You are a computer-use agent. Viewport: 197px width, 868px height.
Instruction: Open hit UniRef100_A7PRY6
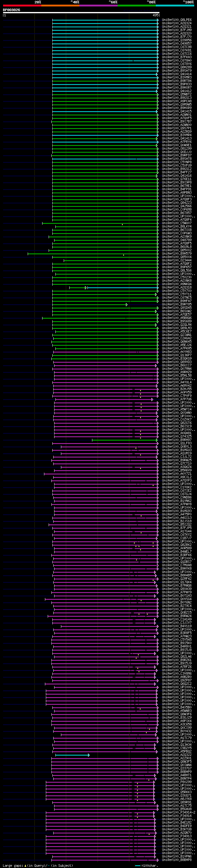(x=177, y=142)
